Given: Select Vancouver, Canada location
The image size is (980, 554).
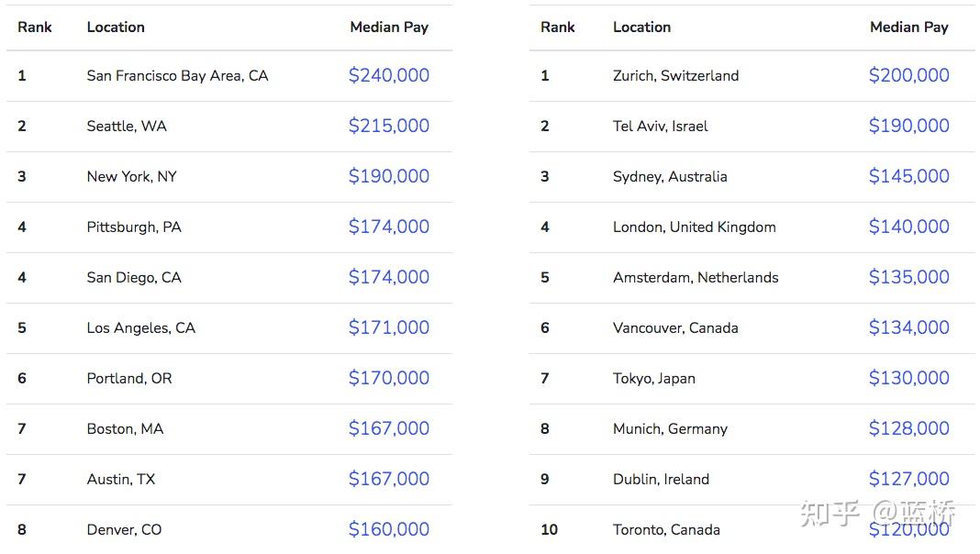Looking at the screenshot, I should pos(675,327).
